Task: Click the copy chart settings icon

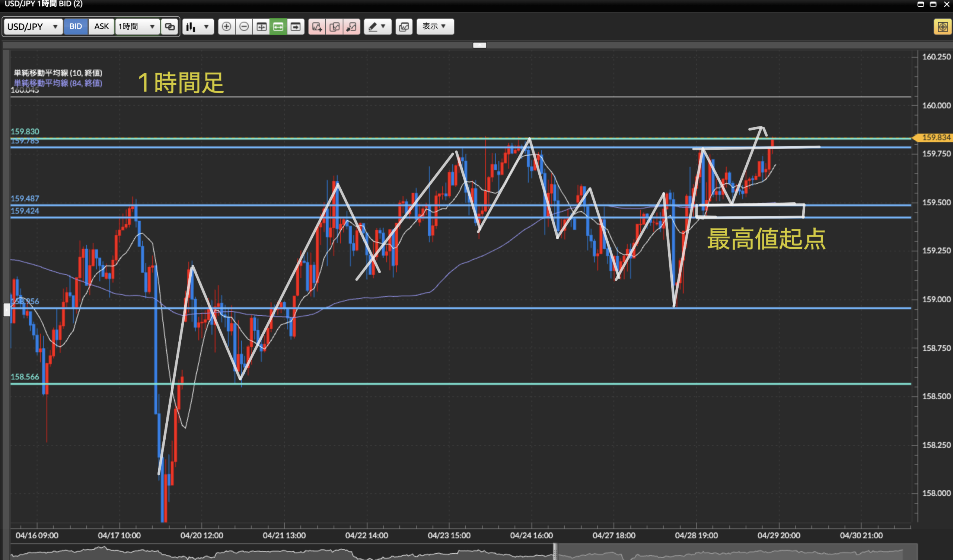Action: (x=334, y=26)
